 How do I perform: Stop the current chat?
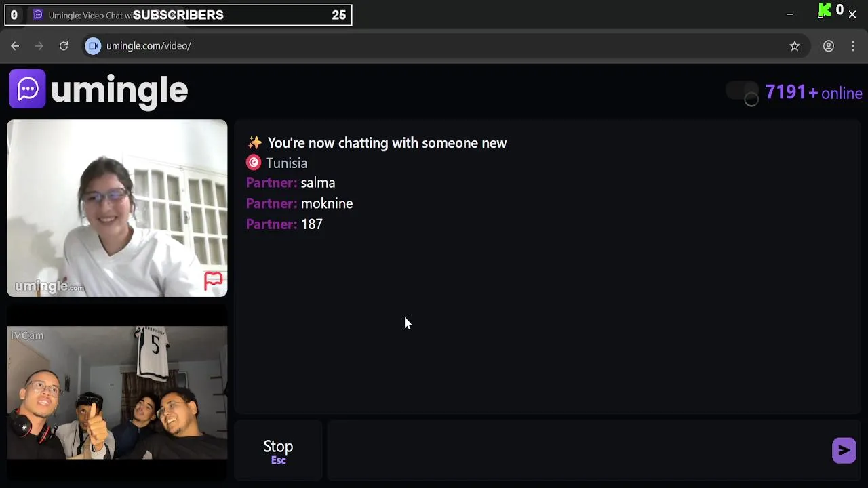point(278,451)
